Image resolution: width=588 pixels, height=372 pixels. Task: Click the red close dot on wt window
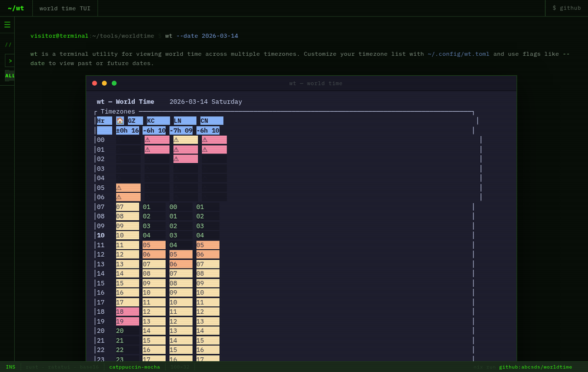point(95,83)
